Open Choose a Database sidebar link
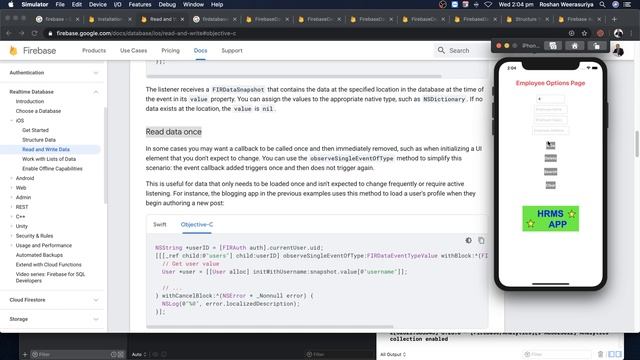 (x=38, y=111)
